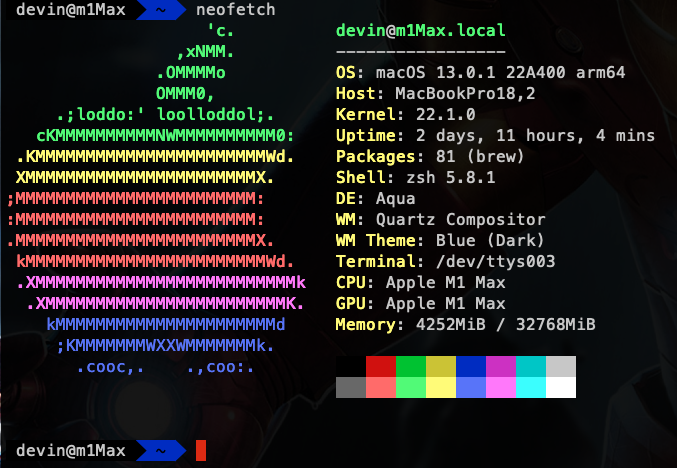
Task: Click the blue '~' segment in bottom prompt
Action: [161, 451]
